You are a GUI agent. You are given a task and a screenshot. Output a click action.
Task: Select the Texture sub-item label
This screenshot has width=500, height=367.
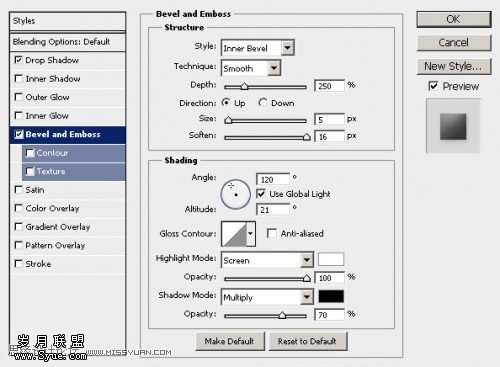point(51,171)
